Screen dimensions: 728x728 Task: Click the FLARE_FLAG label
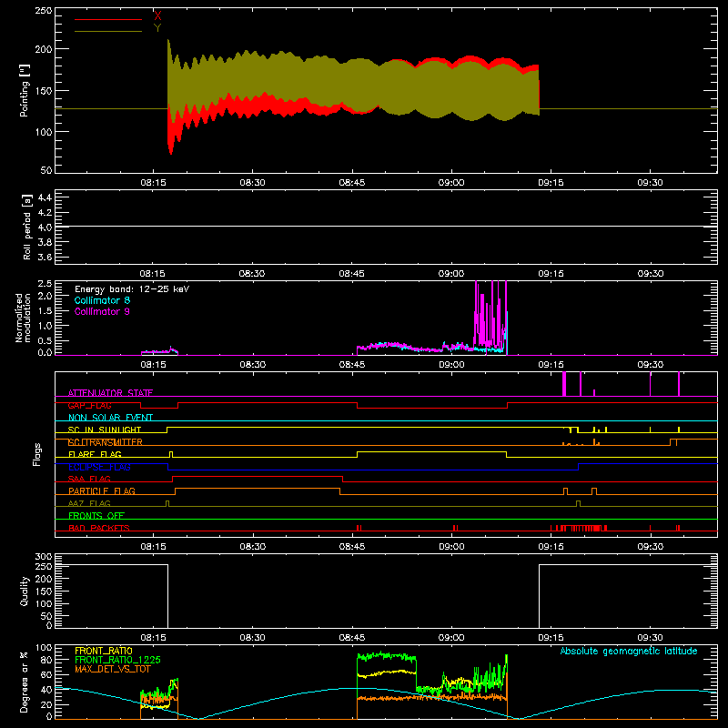click(x=95, y=454)
